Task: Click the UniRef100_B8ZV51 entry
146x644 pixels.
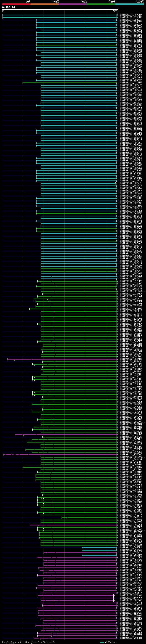Action: point(131,30)
